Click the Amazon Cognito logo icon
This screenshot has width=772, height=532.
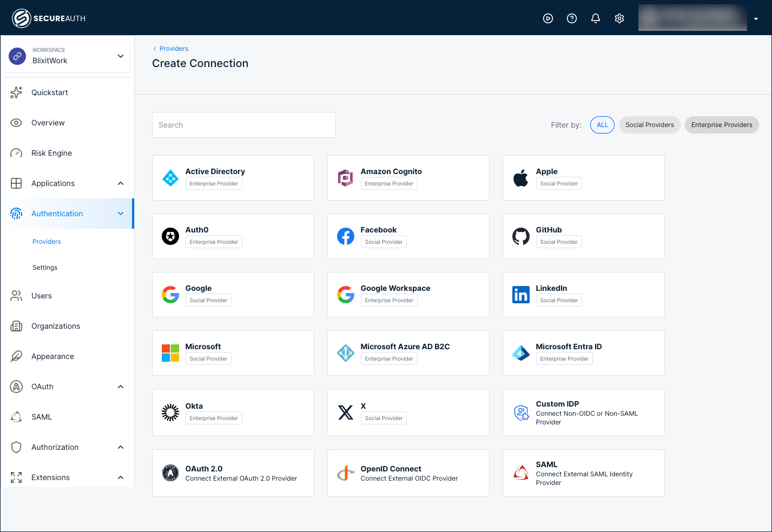coord(346,178)
